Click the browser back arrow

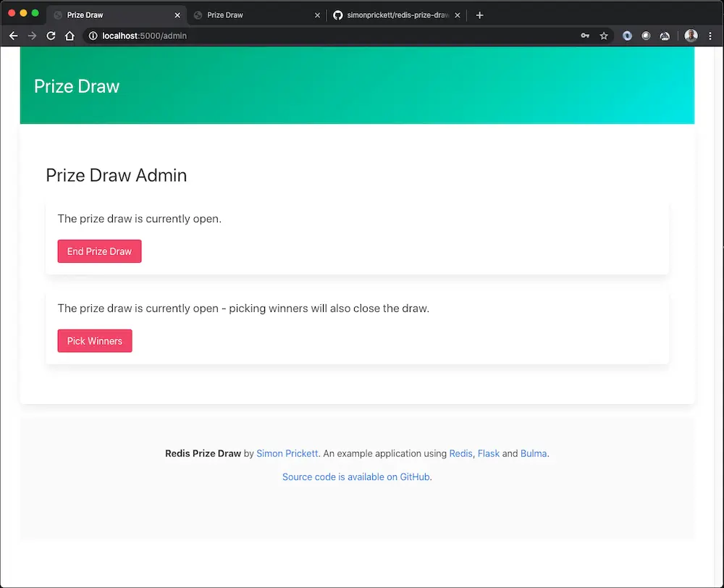tap(13, 35)
